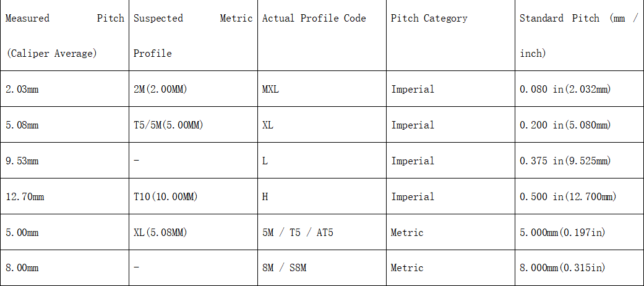Select the 0.500 in(12.700mm) cell

(580, 196)
